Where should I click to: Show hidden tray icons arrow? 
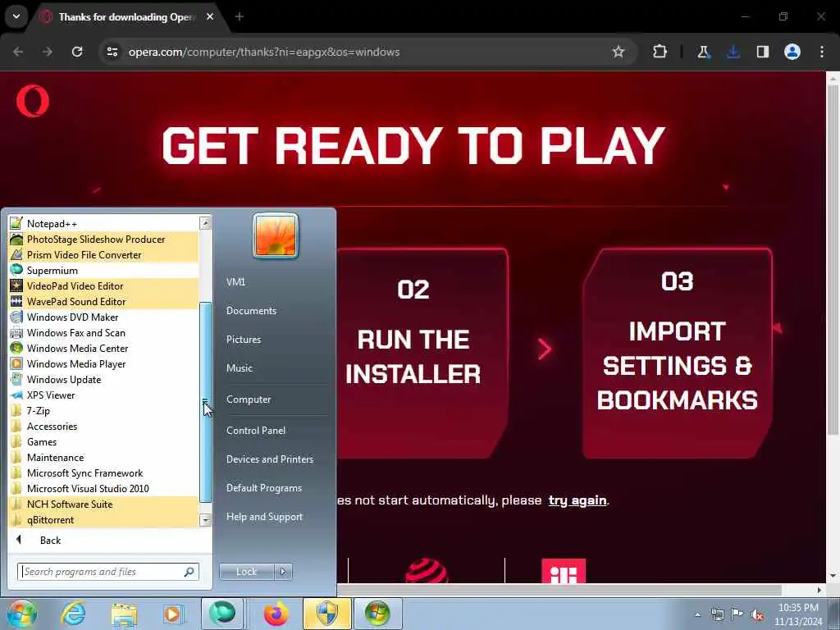(697, 614)
